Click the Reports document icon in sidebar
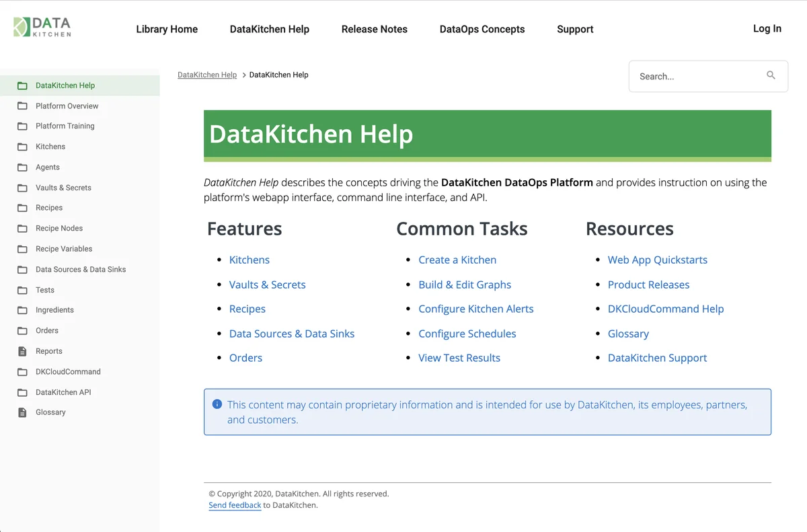Viewport: 807px width, 532px height. [x=22, y=351]
